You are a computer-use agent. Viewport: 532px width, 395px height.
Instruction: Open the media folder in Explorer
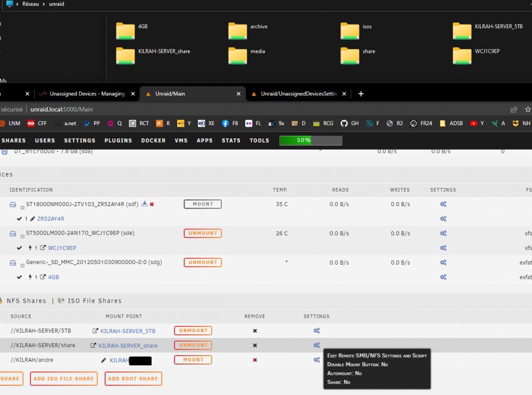point(248,55)
